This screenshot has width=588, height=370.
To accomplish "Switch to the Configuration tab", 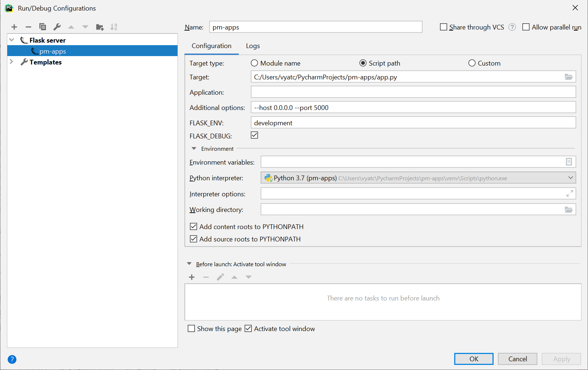I will point(211,46).
